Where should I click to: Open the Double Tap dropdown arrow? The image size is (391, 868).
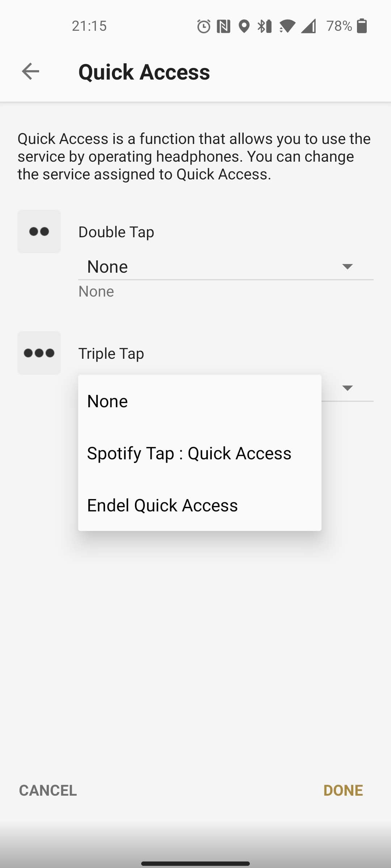347,267
